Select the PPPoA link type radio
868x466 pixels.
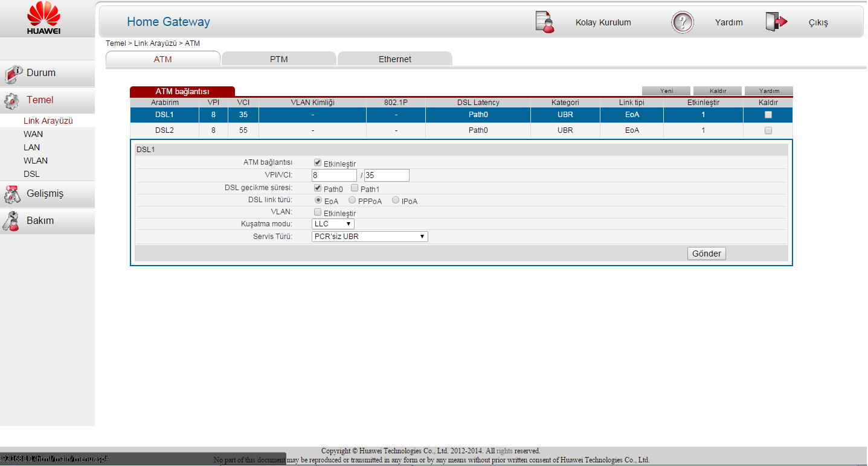(352, 200)
